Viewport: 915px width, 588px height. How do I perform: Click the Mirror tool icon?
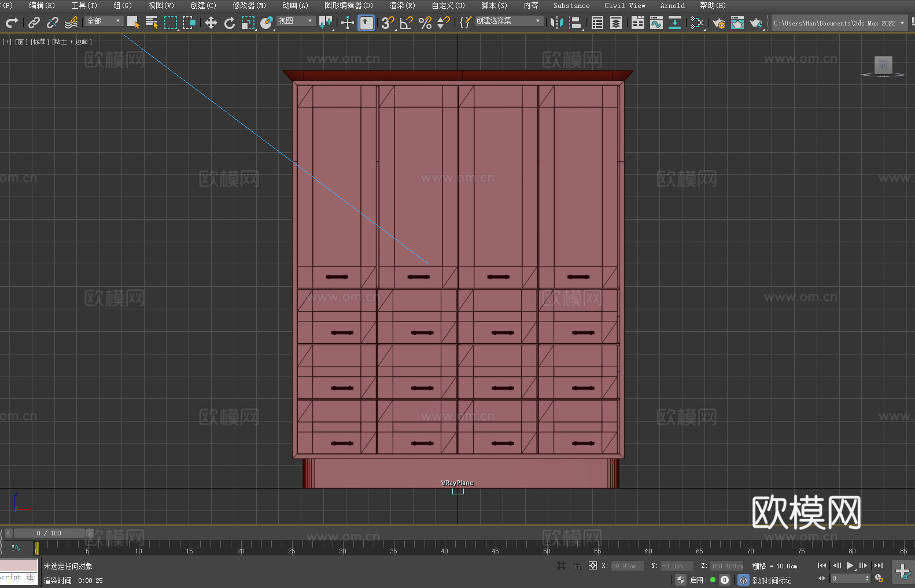click(x=557, y=23)
